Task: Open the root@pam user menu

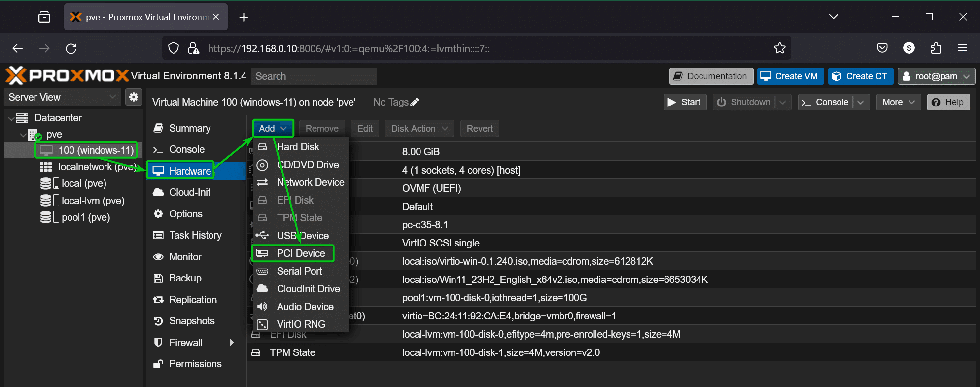Action: 936,76
